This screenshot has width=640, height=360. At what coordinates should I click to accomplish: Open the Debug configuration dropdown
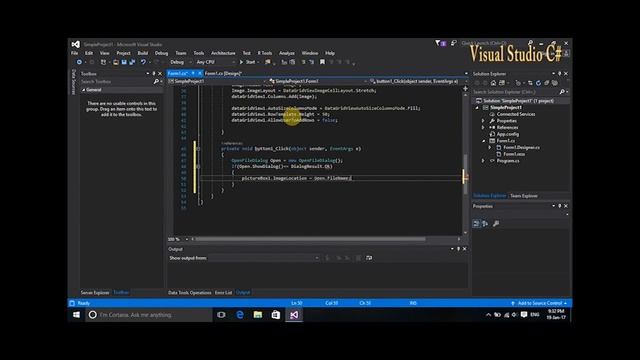[x=180, y=62]
